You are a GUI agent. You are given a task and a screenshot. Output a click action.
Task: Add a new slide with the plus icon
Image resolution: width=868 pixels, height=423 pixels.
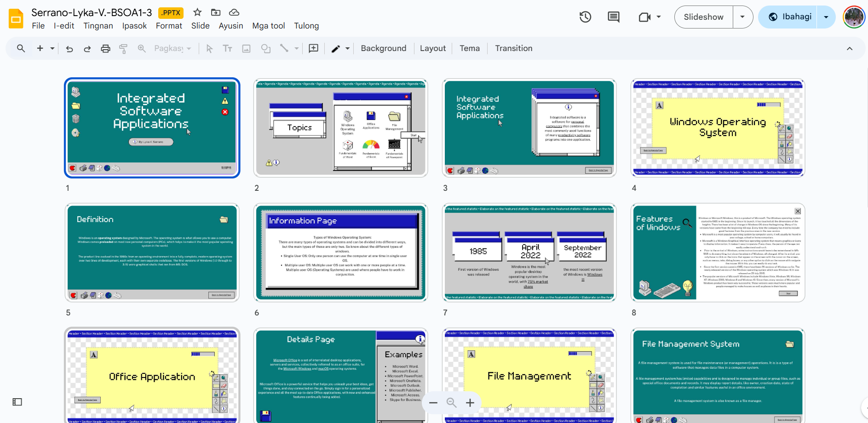point(40,48)
